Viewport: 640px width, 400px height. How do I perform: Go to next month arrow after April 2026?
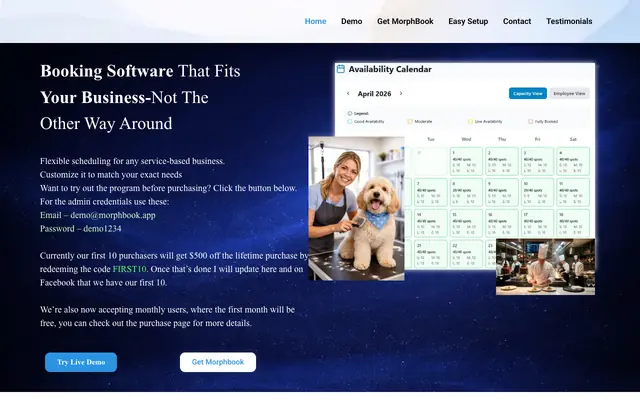pos(401,93)
